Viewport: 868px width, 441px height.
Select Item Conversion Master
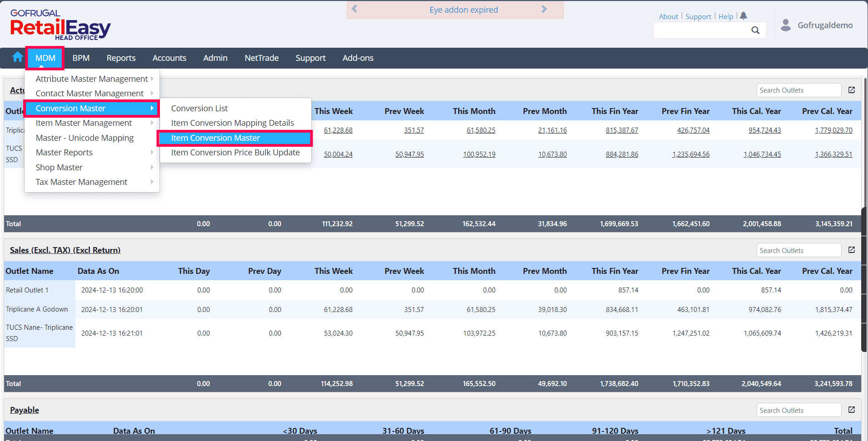[235, 138]
